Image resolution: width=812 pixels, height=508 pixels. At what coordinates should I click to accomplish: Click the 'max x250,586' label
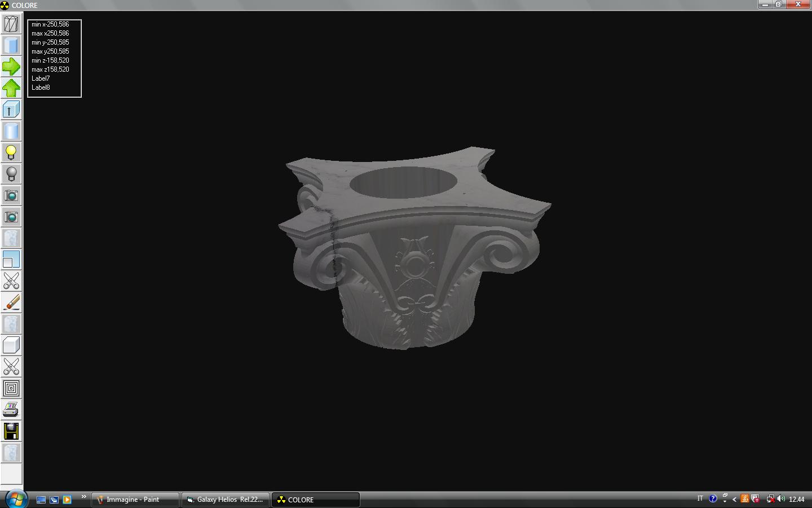pos(50,33)
